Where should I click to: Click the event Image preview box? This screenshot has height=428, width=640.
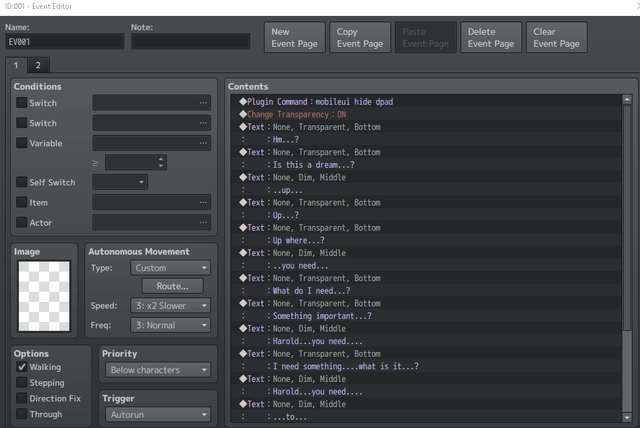click(44, 296)
